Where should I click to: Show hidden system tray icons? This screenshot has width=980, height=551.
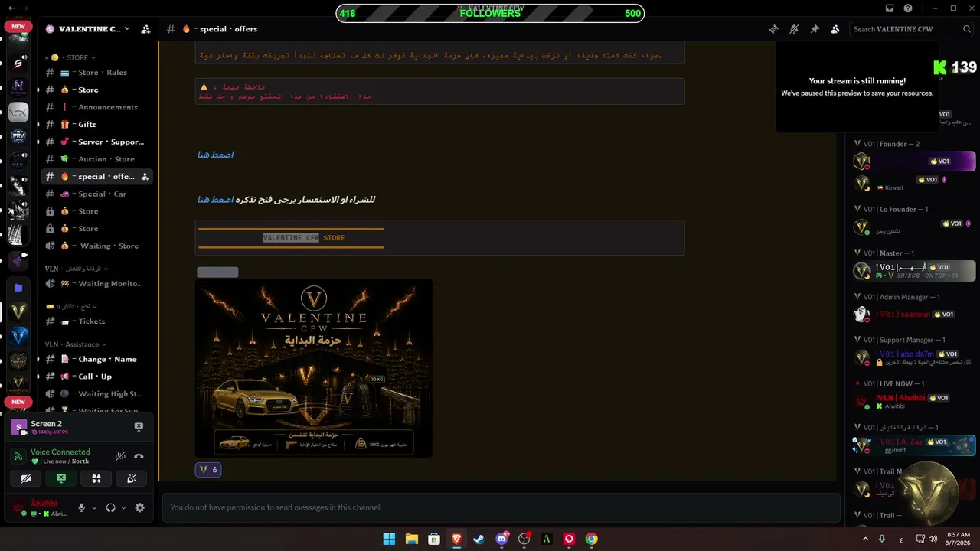(x=866, y=539)
